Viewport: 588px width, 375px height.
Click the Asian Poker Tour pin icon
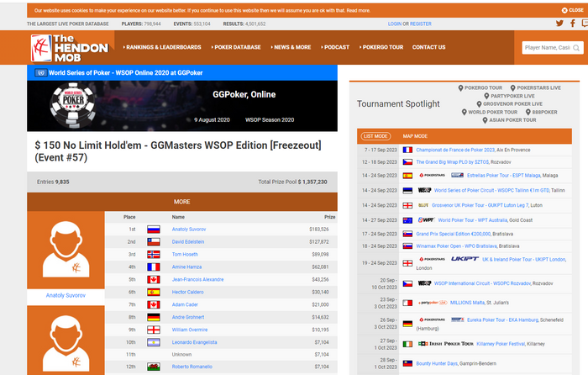[485, 120]
